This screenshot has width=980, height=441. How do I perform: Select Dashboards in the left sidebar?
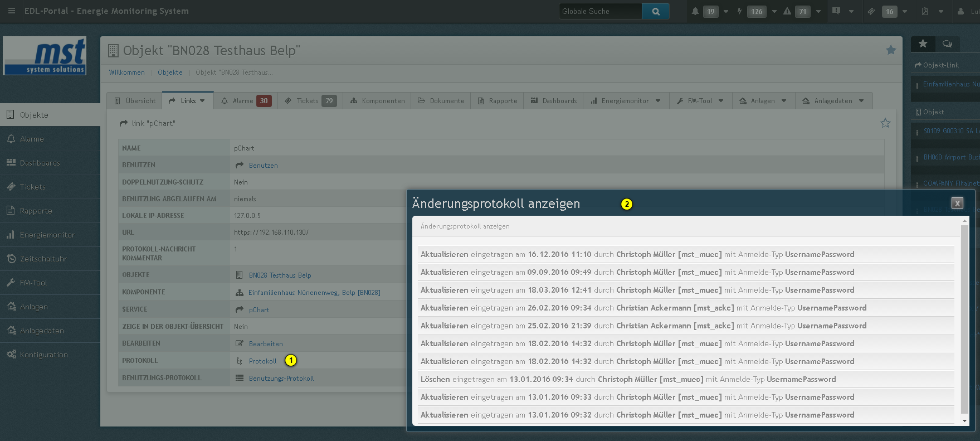point(50,163)
